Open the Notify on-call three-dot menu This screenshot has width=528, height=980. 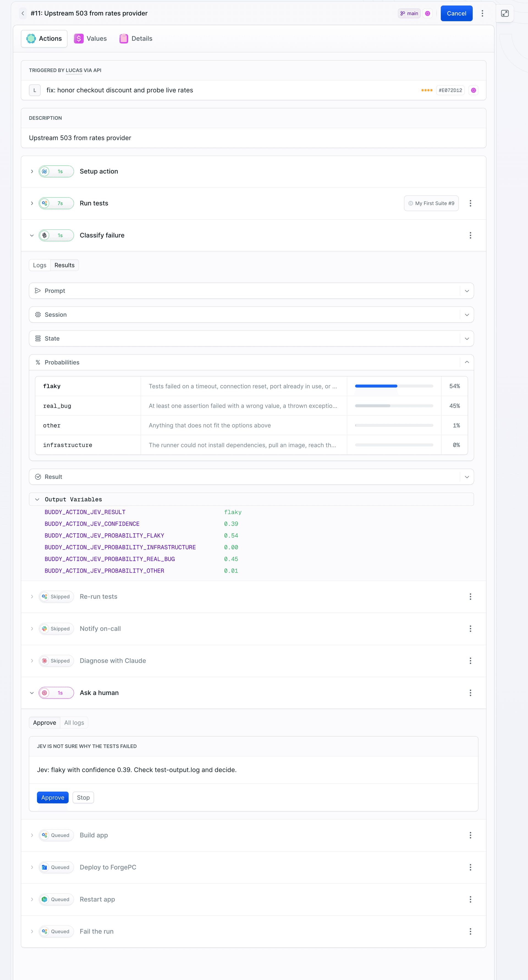point(470,628)
